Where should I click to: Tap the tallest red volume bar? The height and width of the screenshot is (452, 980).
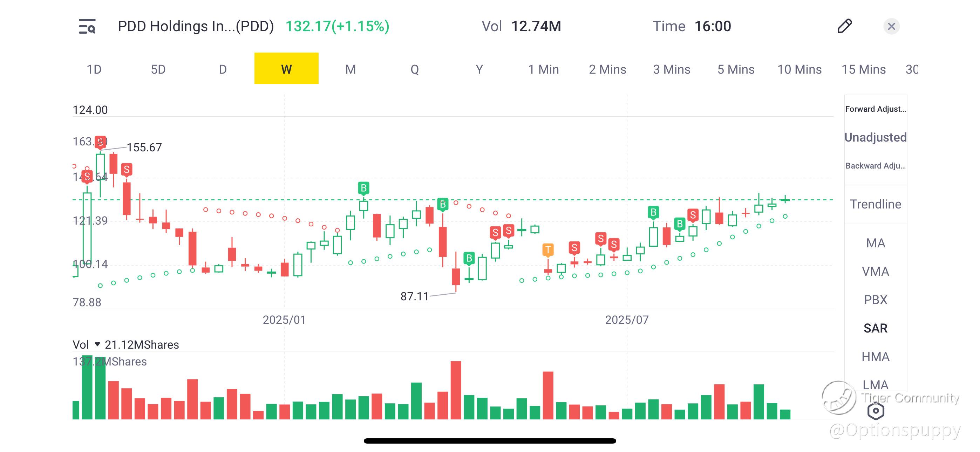click(456, 390)
